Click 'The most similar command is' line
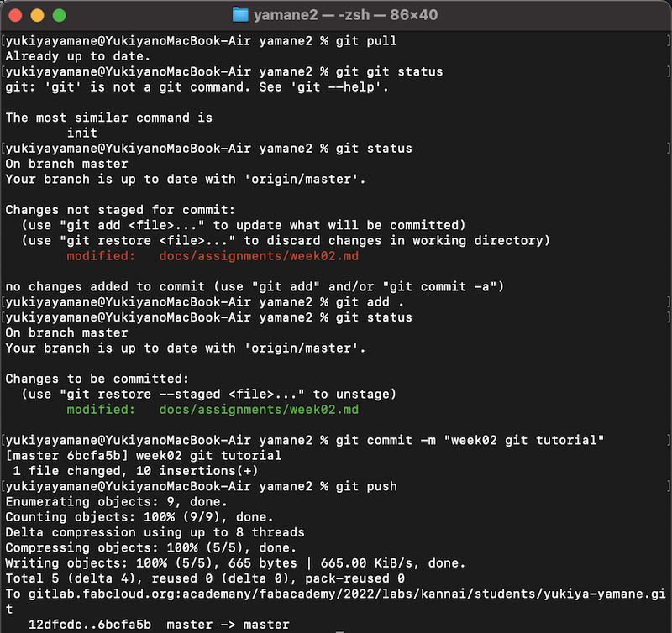Screen dimensions: 672x633 tap(109, 118)
